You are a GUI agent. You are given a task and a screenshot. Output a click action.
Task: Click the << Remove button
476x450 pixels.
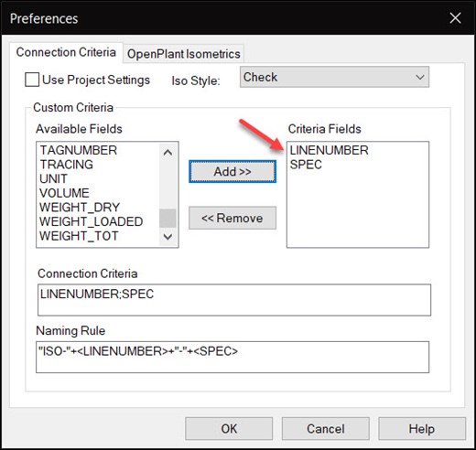tap(233, 218)
